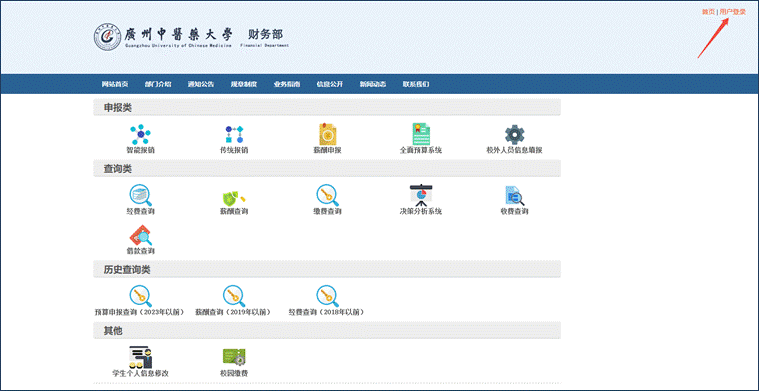Viewport: 759px width, 391px height.
Task: Click the 其他 section heading
Action: 113,331
